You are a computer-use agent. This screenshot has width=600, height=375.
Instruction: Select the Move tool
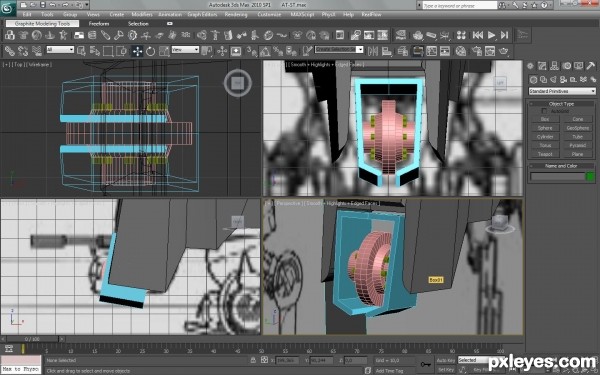pos(137,51)
